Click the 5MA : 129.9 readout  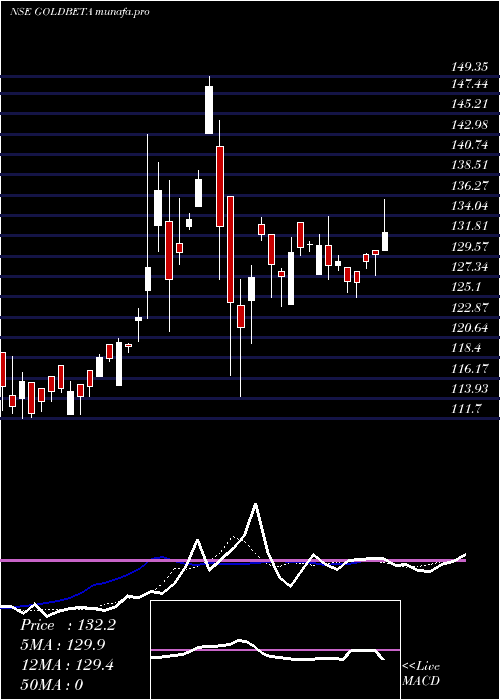pos(63,645)
